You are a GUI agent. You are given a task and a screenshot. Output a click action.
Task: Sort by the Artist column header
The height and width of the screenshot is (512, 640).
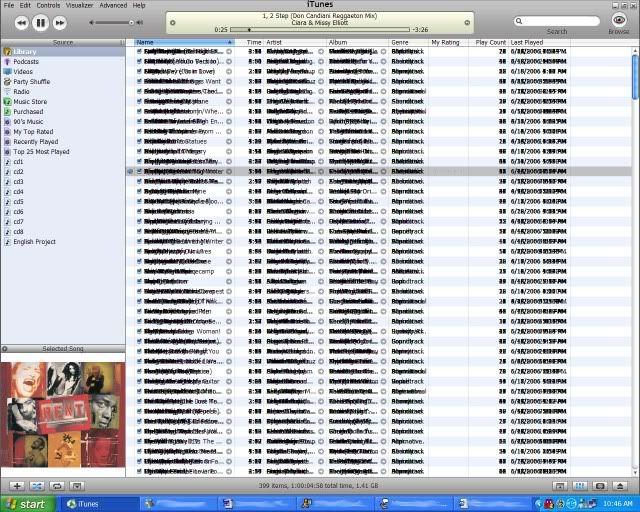[295, 42]
